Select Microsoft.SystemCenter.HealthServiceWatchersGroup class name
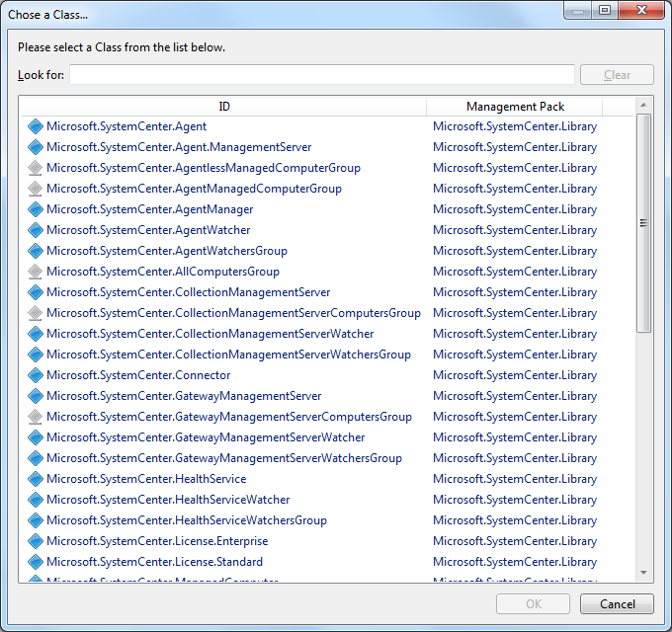Screen dimensions: 672x632 click(187, 520)
